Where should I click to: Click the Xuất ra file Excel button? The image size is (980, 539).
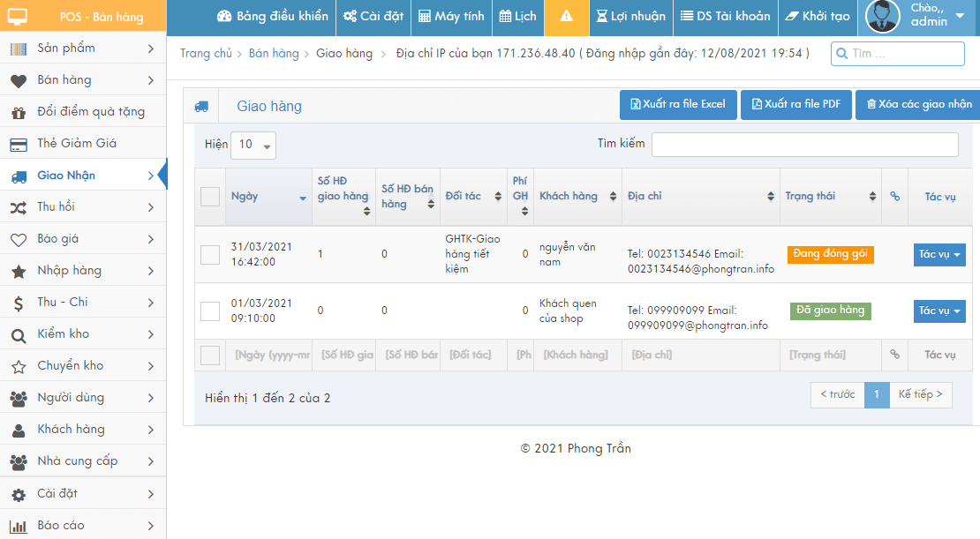pos(676,105)
